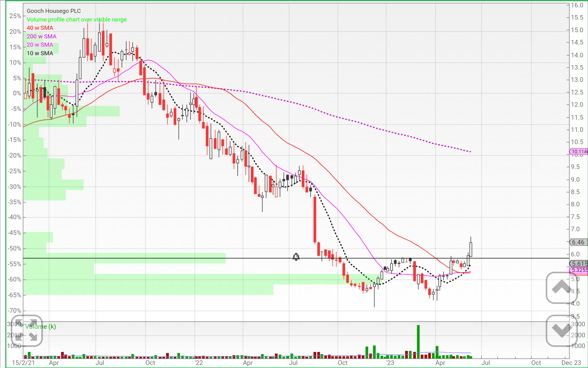Screen dimensions: 588x368
Task: Click the -70% percentage axis label
Action: [14, 311]
